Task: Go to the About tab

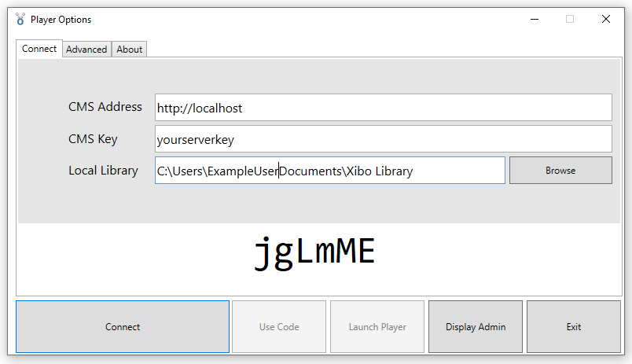Action: pos(130,50)
